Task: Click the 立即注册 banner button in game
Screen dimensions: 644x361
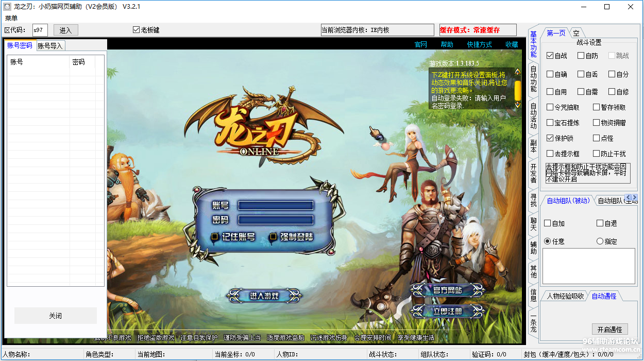Action: coord(447,311)
